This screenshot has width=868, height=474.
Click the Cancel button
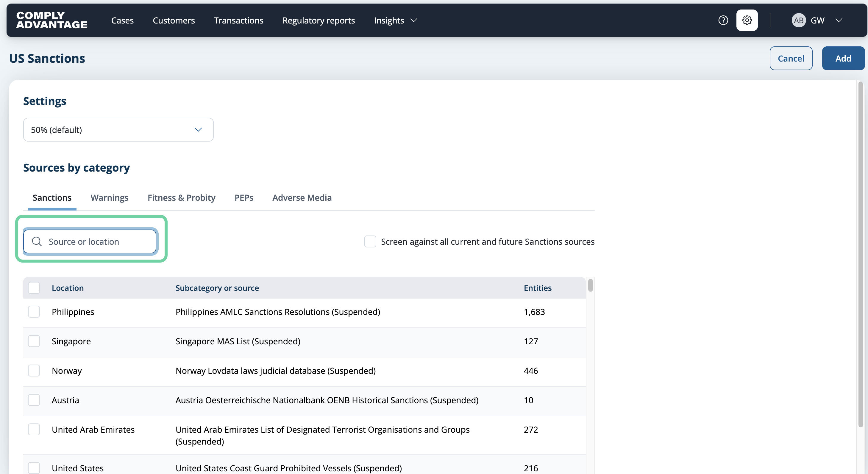coord(791,58)
